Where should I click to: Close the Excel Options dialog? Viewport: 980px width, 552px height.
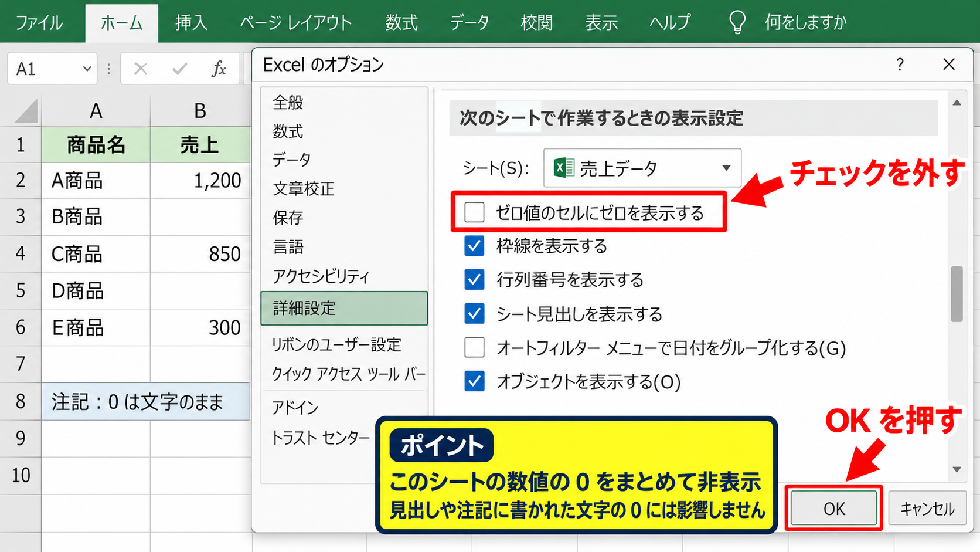949,65
